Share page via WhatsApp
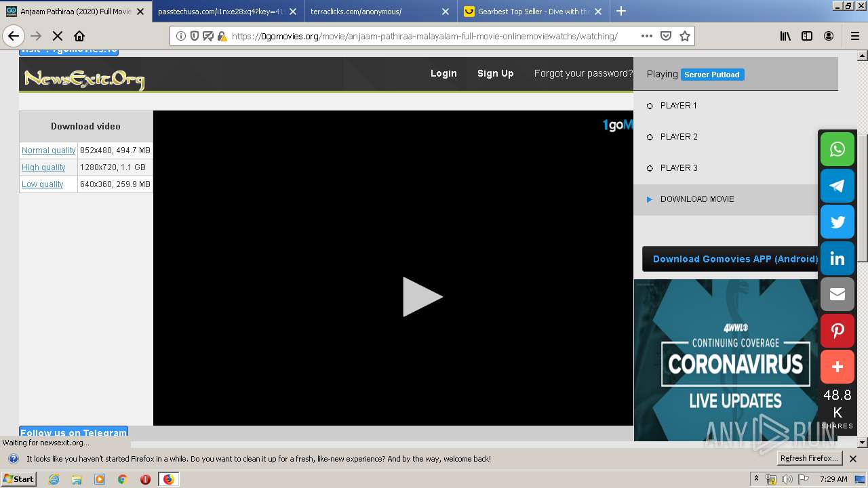The width and height of the screenshot is (868, 488). pyautogui.click(x=837, y=149)
